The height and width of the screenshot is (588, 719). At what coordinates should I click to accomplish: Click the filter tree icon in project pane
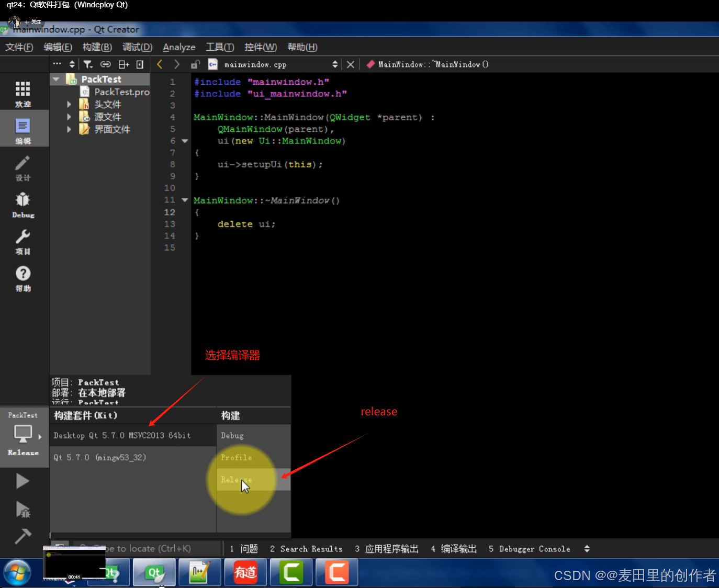(88, 64)
